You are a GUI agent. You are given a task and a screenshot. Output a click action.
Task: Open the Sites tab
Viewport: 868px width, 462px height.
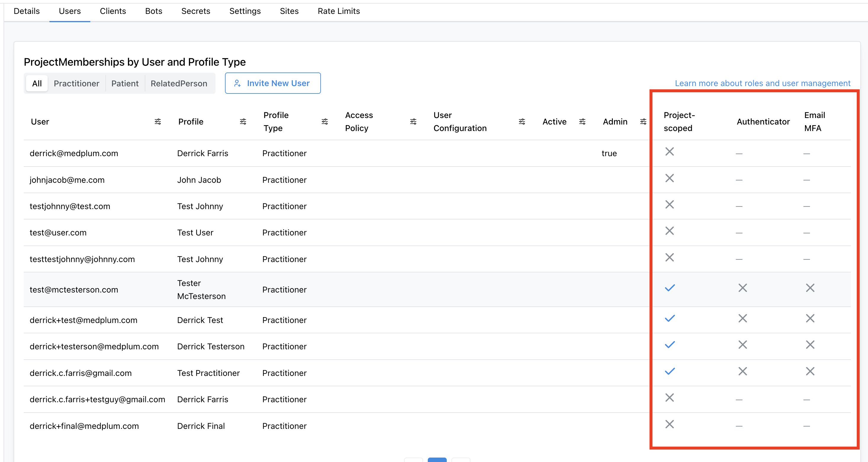(289, 11)
